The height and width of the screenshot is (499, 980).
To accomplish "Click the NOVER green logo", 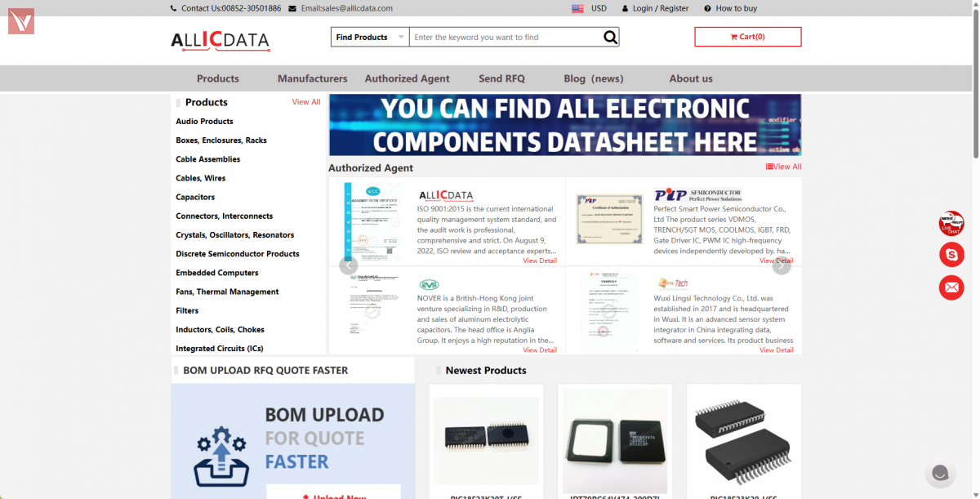I will click(x=429, y=284).
